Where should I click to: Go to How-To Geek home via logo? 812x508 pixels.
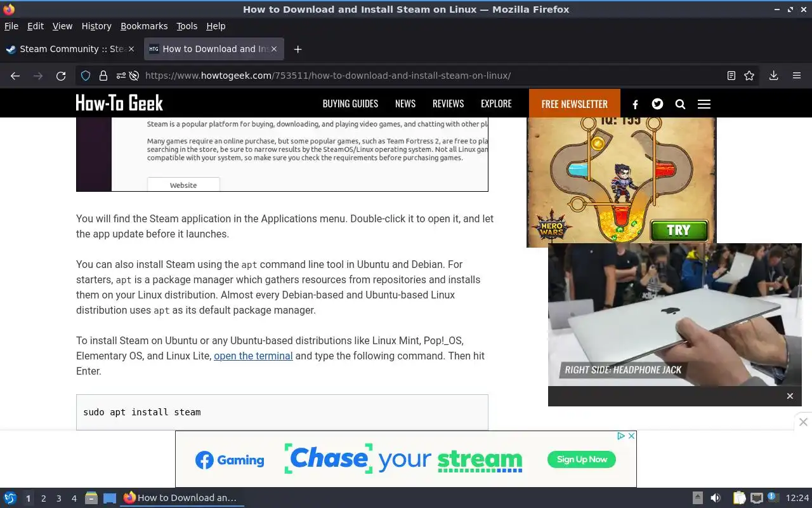pyautogui.click(x=119, y=104)
